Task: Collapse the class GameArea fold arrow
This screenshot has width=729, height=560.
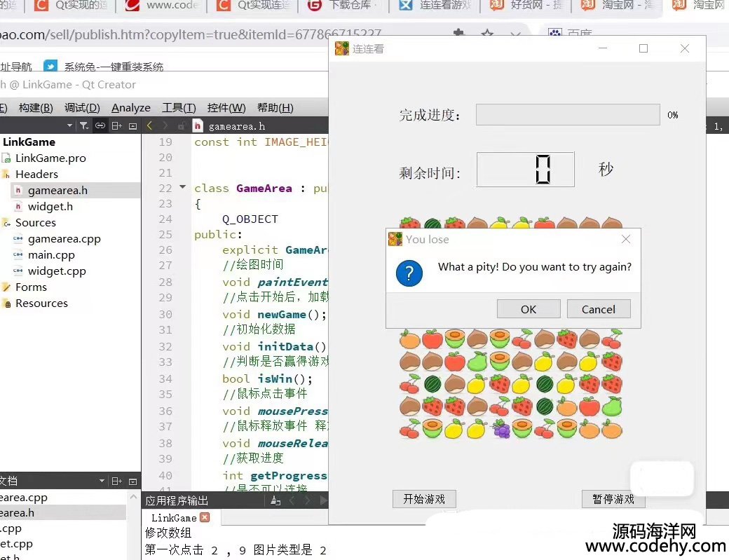Action: tap(183, 187)
